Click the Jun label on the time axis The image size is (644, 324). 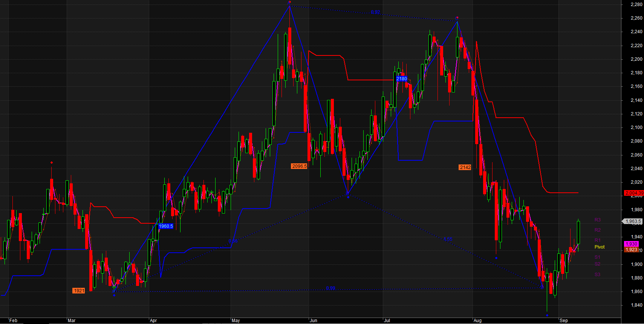point(314,321)
